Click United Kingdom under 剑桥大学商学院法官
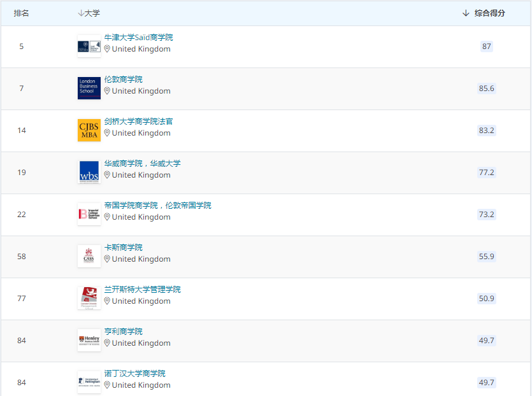Viewport: 532px width, 396px height. pyautogui.click(x=141, y=133)
